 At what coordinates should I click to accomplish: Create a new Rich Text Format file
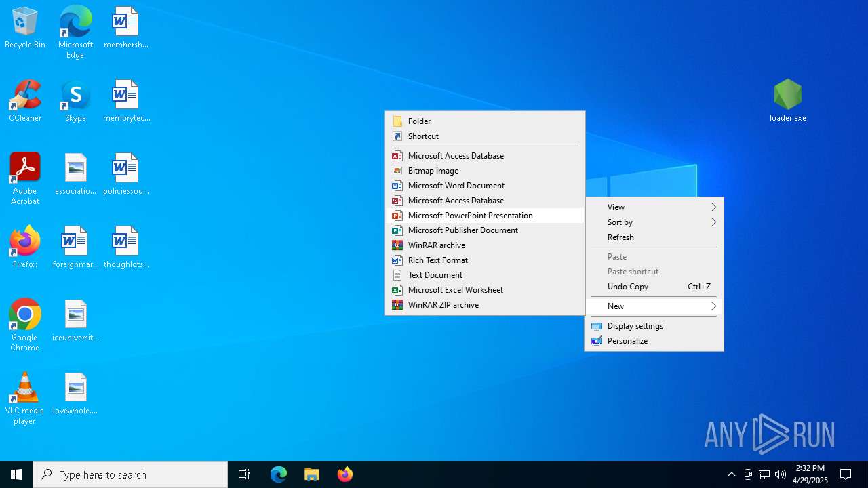pos(485,260)
